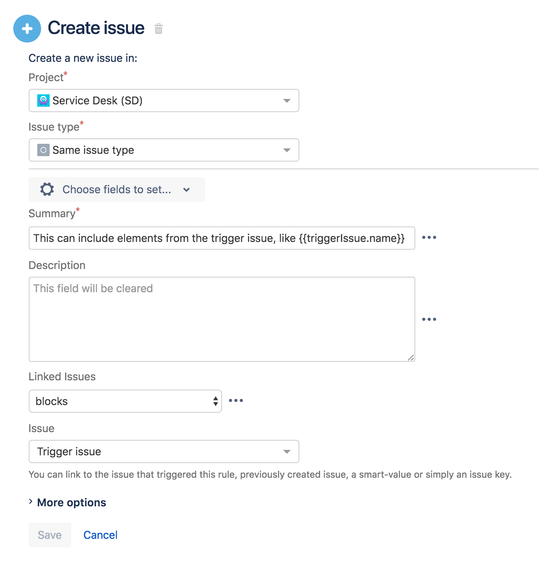Screen dimensions: 553x562
Task: Click into the Summary text field
Action: coord(222,238)
